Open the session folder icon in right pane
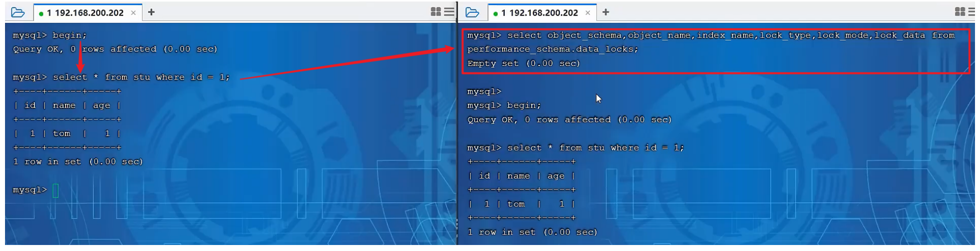 [x=472, y=12]
